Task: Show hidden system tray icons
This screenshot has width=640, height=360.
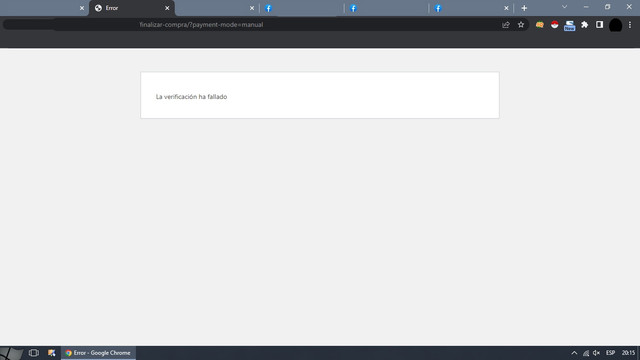Action: point(574,353)
